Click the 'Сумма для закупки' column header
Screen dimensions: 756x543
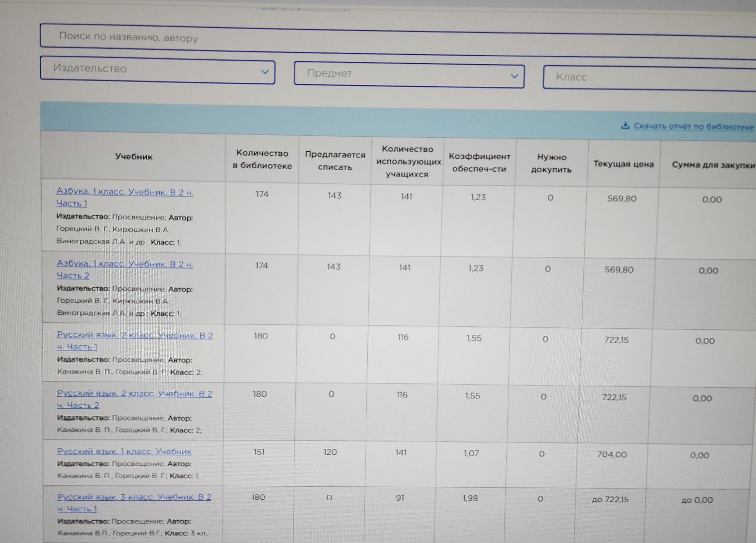coord(712,165)
